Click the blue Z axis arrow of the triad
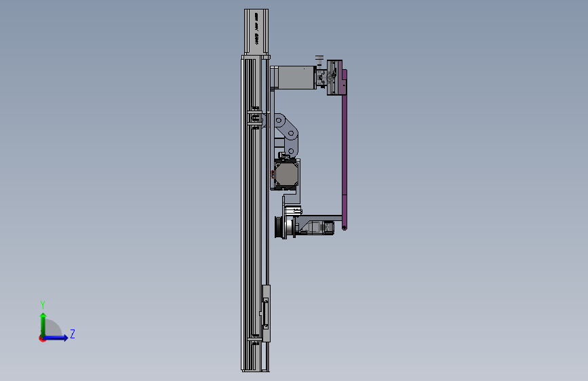The width and height of the screenshot is (588, 381). (56, 338)
